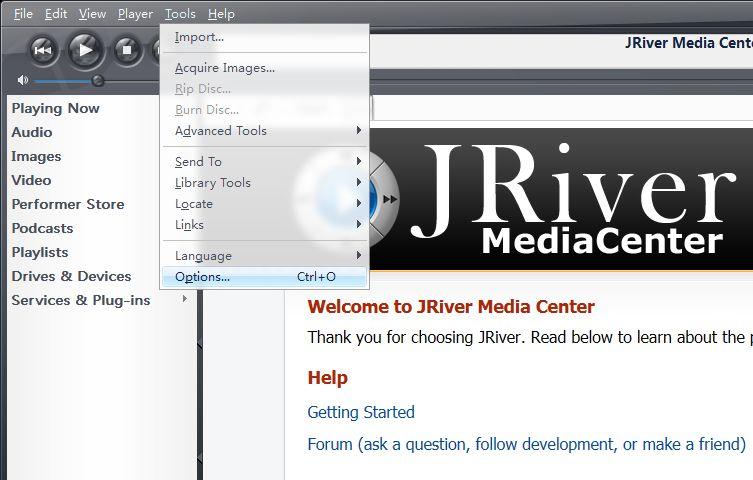Viewport: 753px width, 480px height.
Task: Open Options... from Tools menu
Action: pyautogui.click(x=265, y=277)
